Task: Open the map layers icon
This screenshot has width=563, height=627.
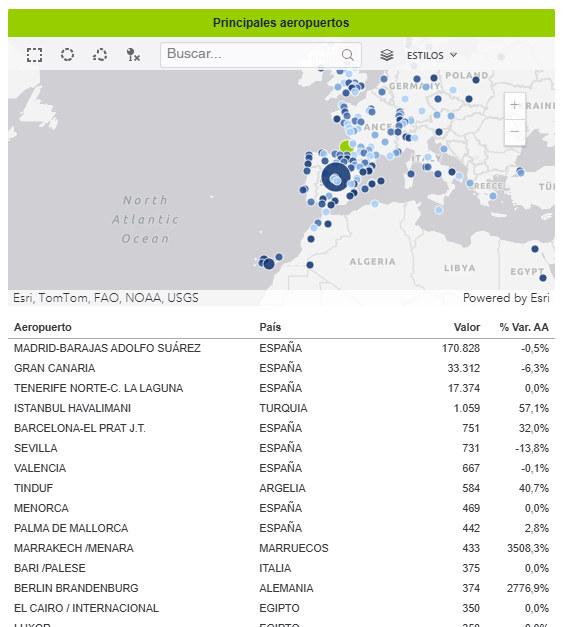Action: tap(387, 55)
